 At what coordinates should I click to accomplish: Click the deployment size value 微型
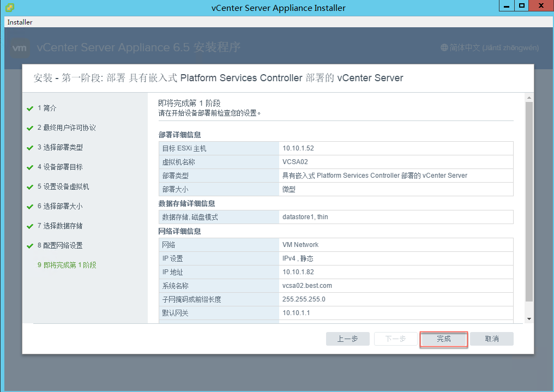[x=288, y=189]
